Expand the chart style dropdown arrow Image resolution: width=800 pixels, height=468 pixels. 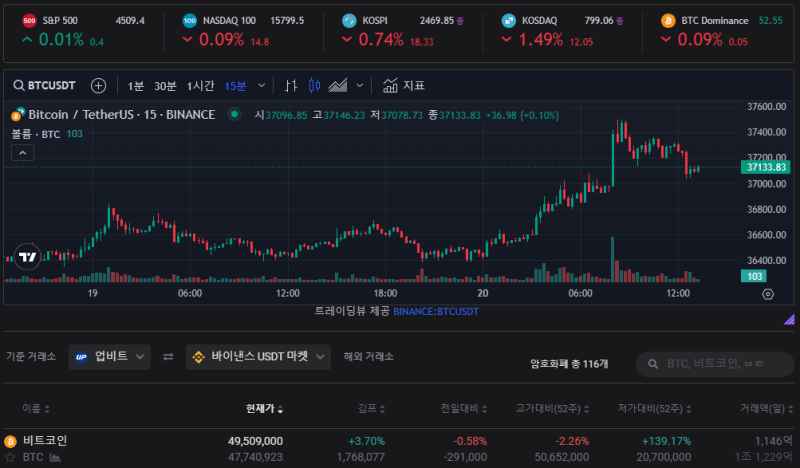click(x=360, y=86)
